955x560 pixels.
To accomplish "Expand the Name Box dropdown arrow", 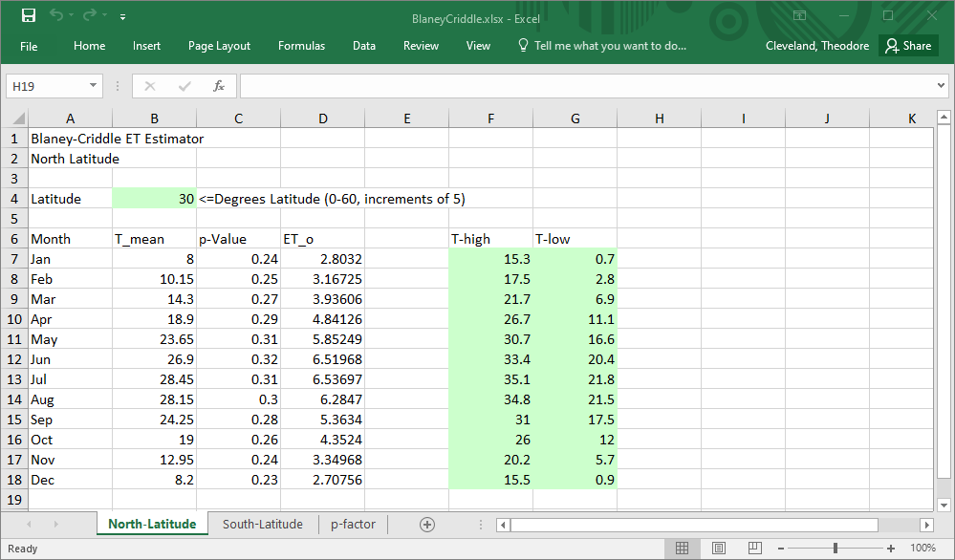I will 93,86.
